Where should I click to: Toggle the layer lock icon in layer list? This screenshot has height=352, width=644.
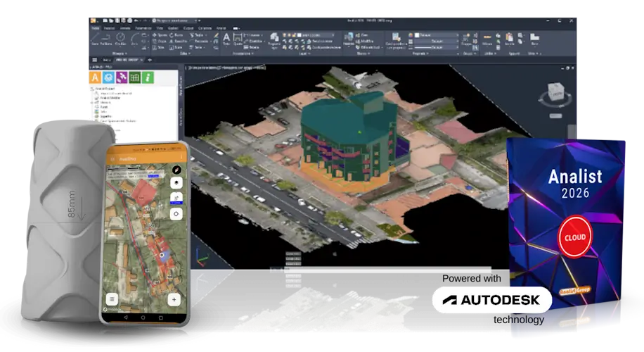click(294, 35)
